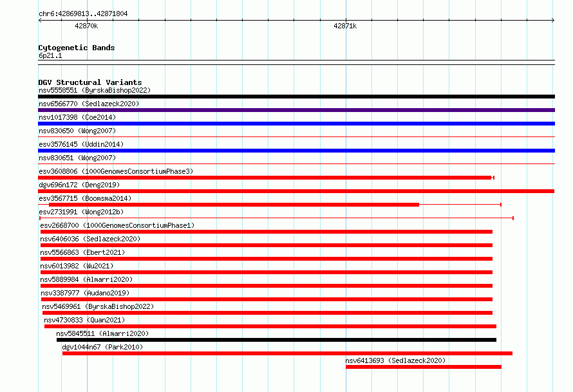Click the short red bar of nsv6413693
573x392 pixels.
(424, 367)
